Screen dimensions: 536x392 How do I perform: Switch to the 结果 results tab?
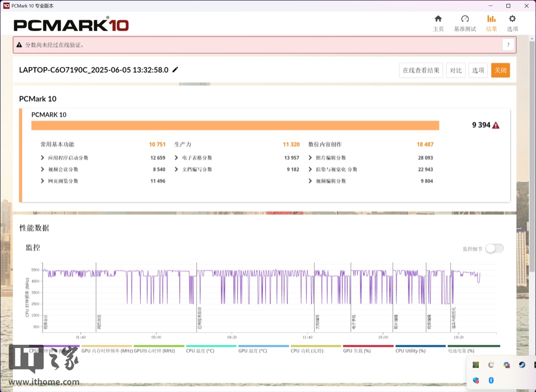(491, 23)
